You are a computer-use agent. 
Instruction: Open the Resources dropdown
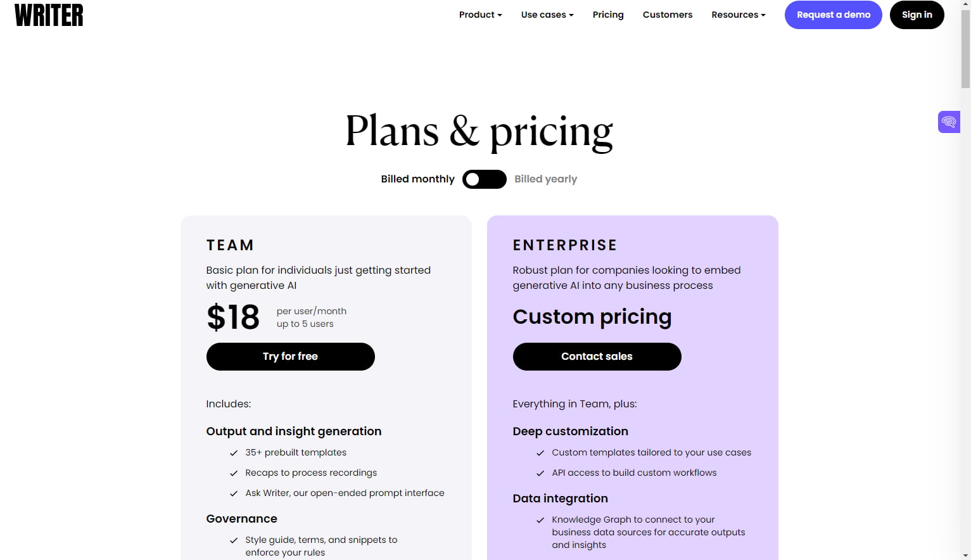coord(738,15)
